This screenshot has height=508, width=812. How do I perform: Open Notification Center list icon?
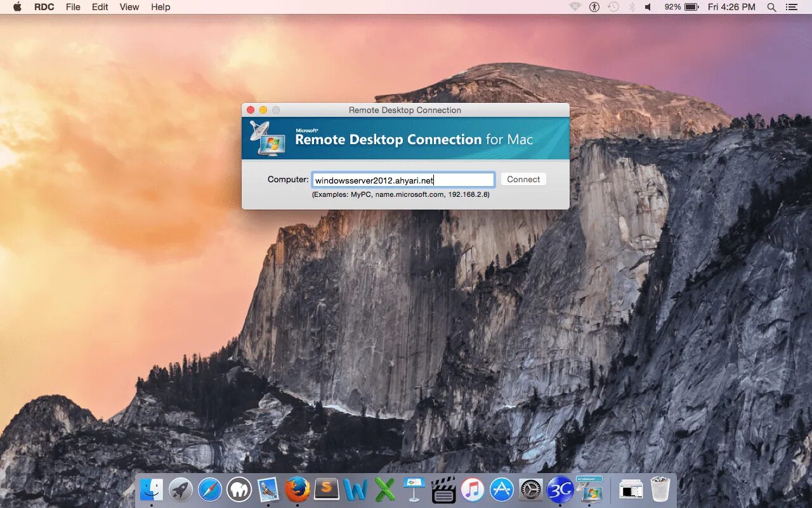click(x=791, y=7)
